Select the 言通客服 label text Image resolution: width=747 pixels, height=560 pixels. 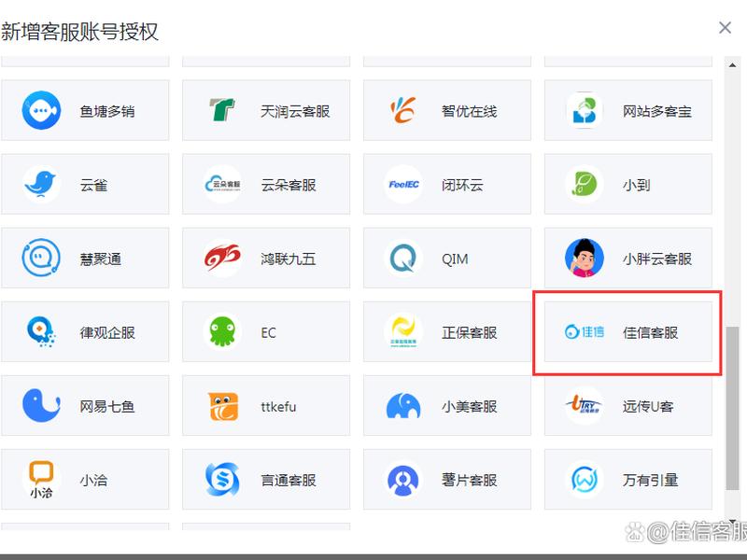tap(289, 480)
